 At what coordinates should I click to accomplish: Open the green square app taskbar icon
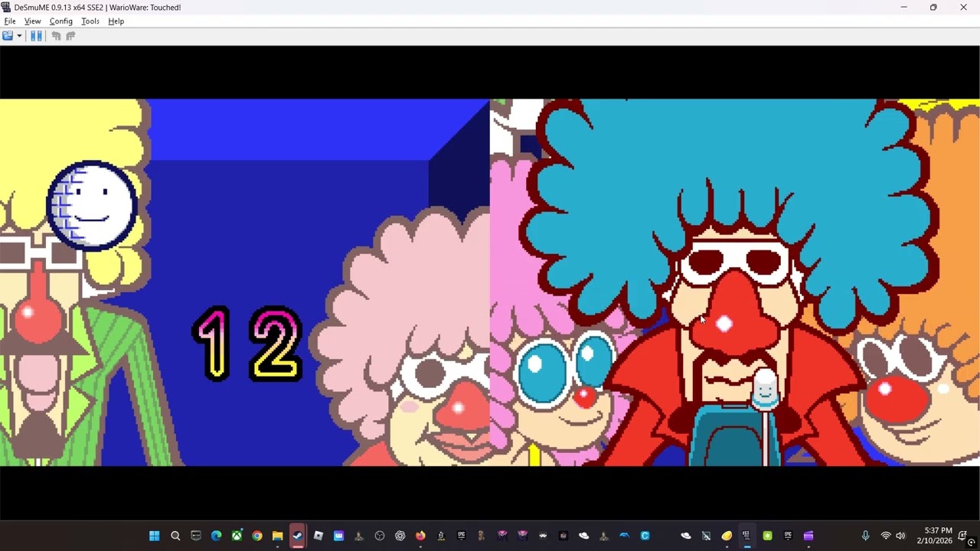coord(767,536)
